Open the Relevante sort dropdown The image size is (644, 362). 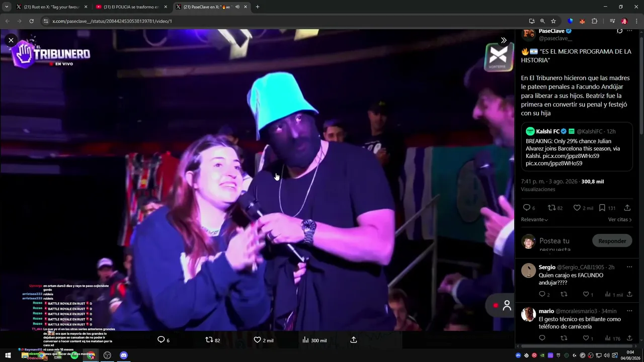[x=534, y=220]
